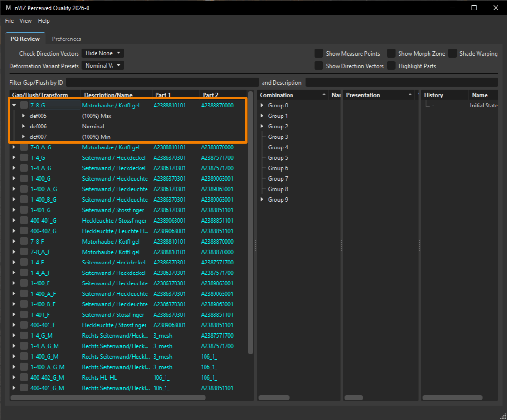Open the File menu
This screenshot has height=420, width=507.
[10, 21]
